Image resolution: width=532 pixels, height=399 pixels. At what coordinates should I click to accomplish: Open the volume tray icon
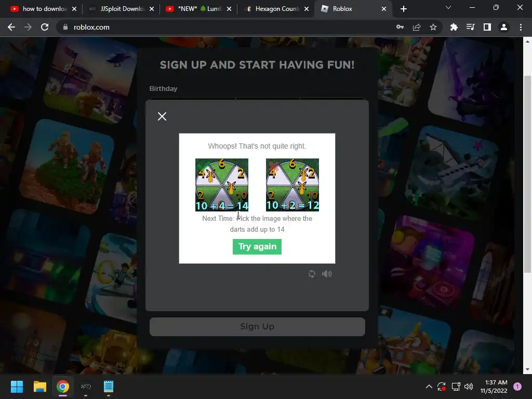[469, 387]
